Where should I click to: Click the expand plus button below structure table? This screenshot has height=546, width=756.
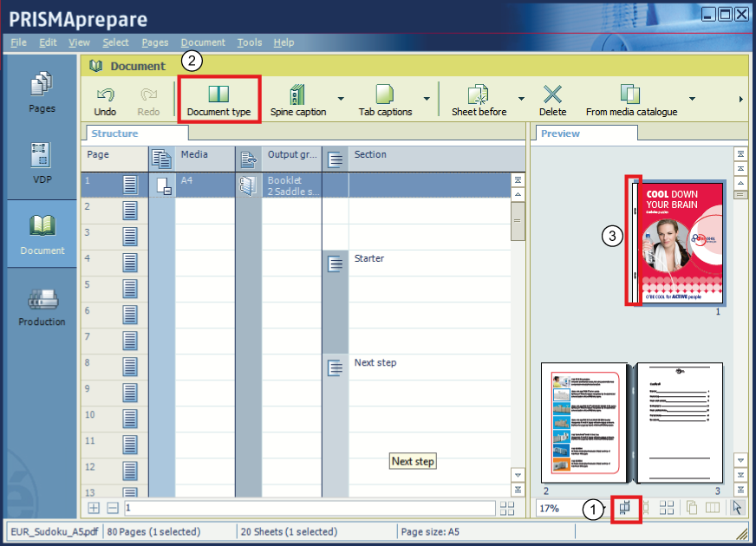pos(94,509)
